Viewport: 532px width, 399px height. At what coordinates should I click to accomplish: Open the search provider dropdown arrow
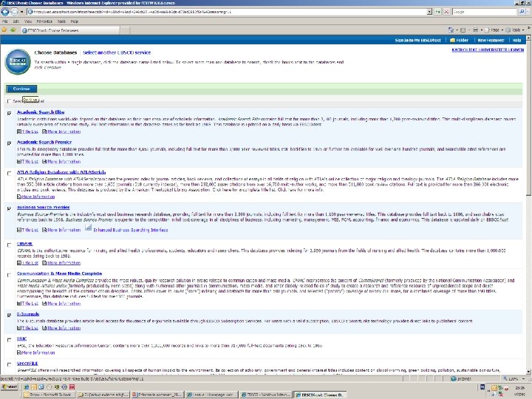pyautogui.click(x=528, y=12)
